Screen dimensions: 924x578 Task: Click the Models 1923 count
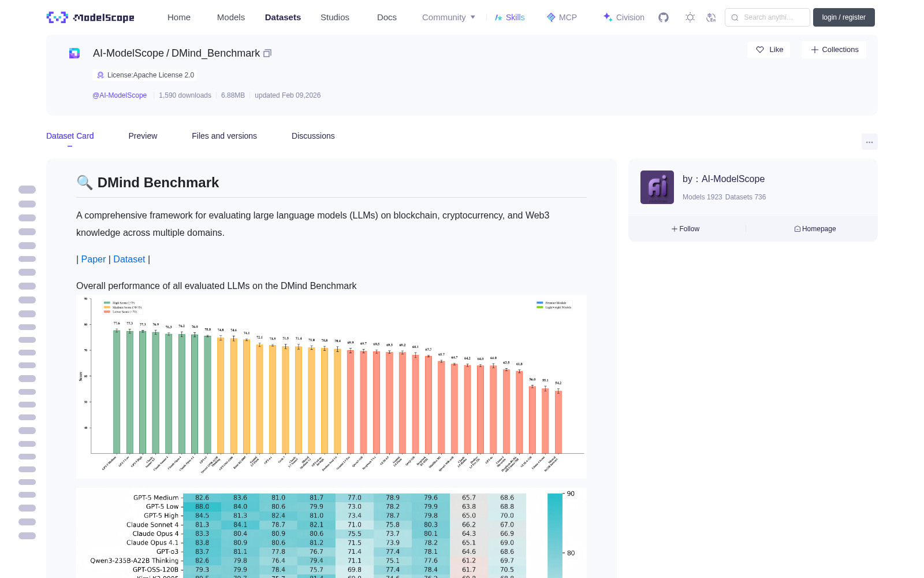[x=702, y=197]
